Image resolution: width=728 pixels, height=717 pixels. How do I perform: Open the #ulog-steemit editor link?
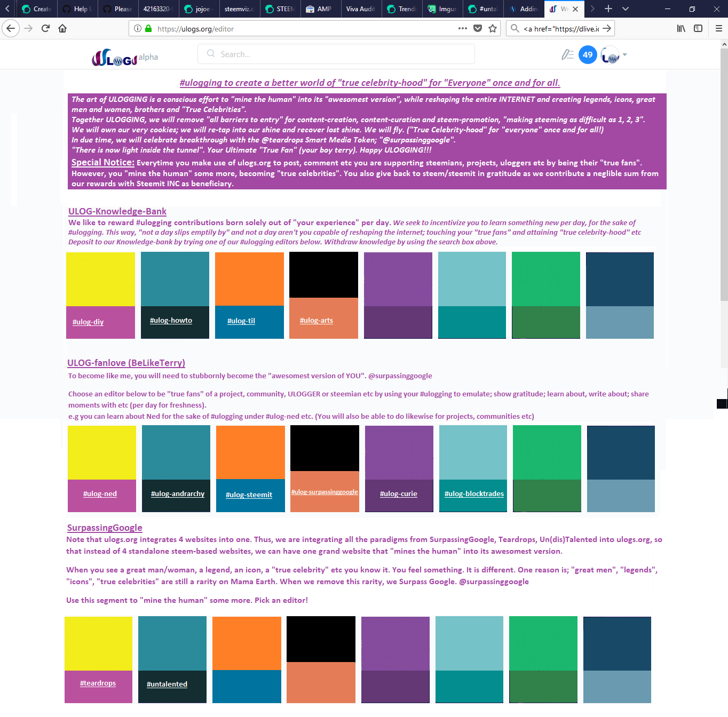click(x=249, y=495)
